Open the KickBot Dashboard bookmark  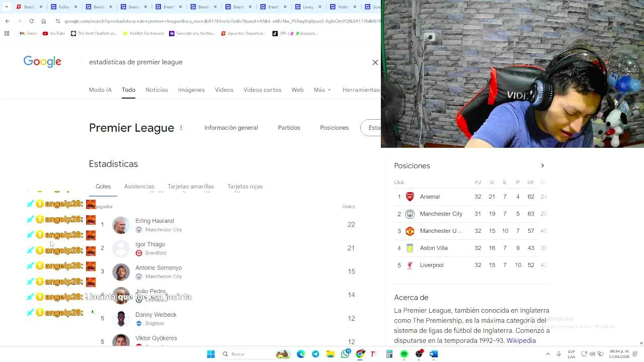143,34
